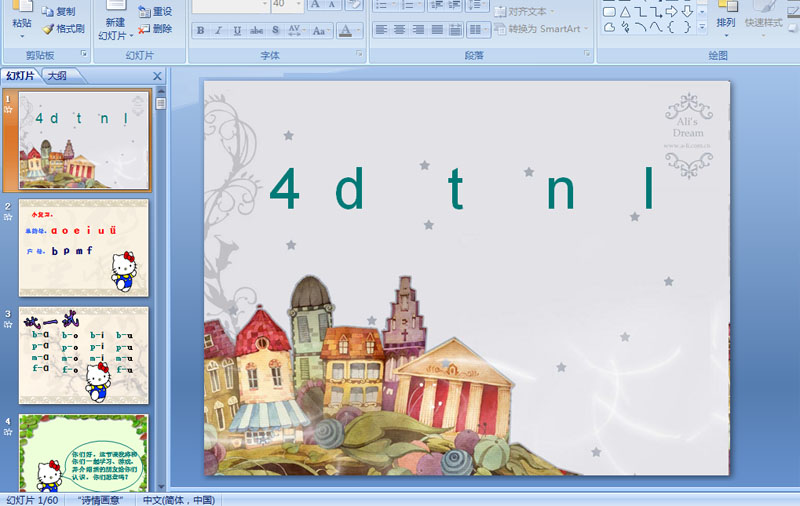Click distributed alignment icon
This screenshot has height=506, width=800.
455,30
